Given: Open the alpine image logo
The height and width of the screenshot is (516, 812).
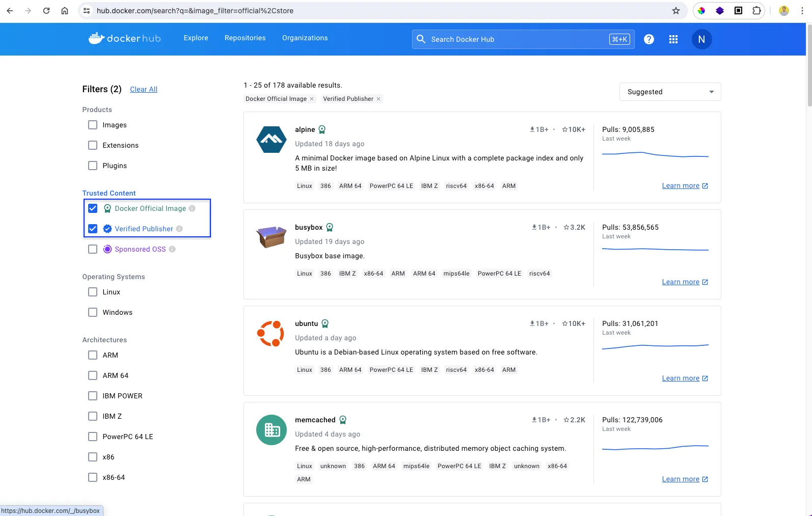Looking at the screenshot, I should 272,140.
